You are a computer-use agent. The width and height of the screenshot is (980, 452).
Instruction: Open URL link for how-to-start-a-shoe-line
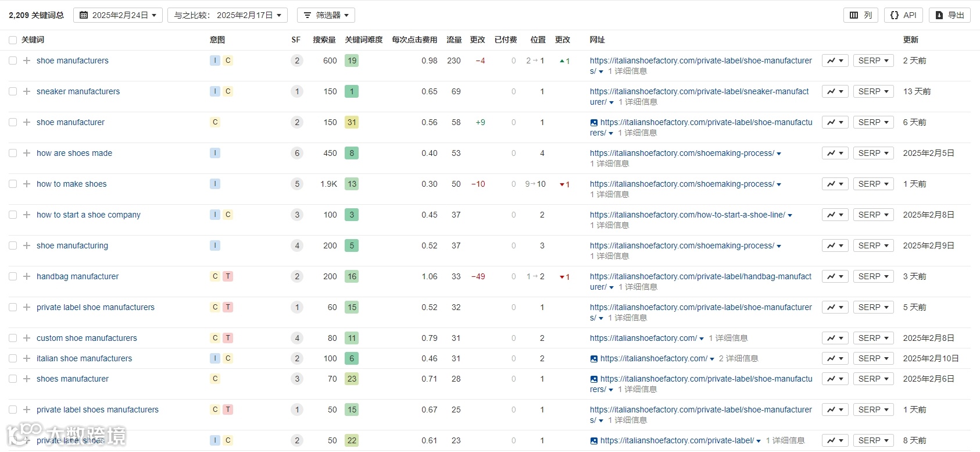click(x=688, y=215)
